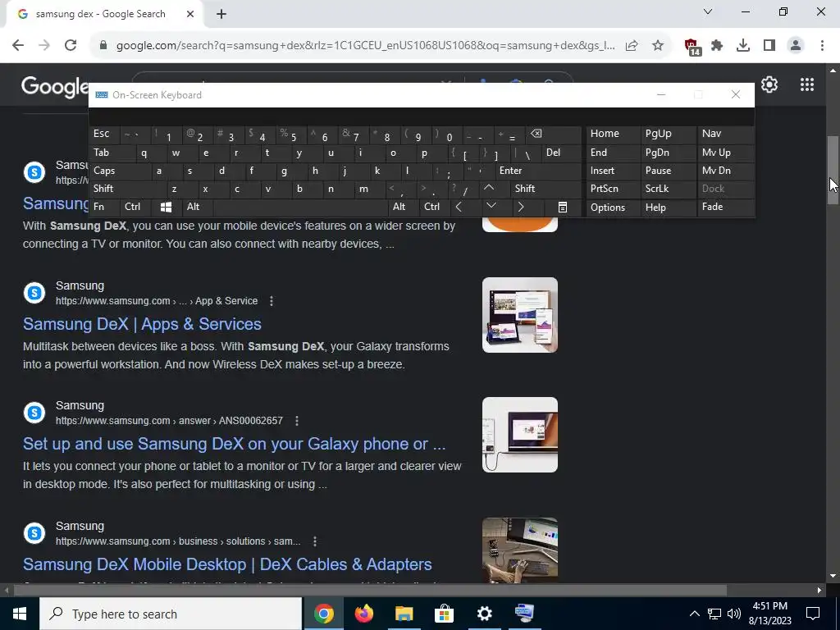Open Samsung DeX Mobile Desktop cables link
Screen dimensions: 840x630
227,564
